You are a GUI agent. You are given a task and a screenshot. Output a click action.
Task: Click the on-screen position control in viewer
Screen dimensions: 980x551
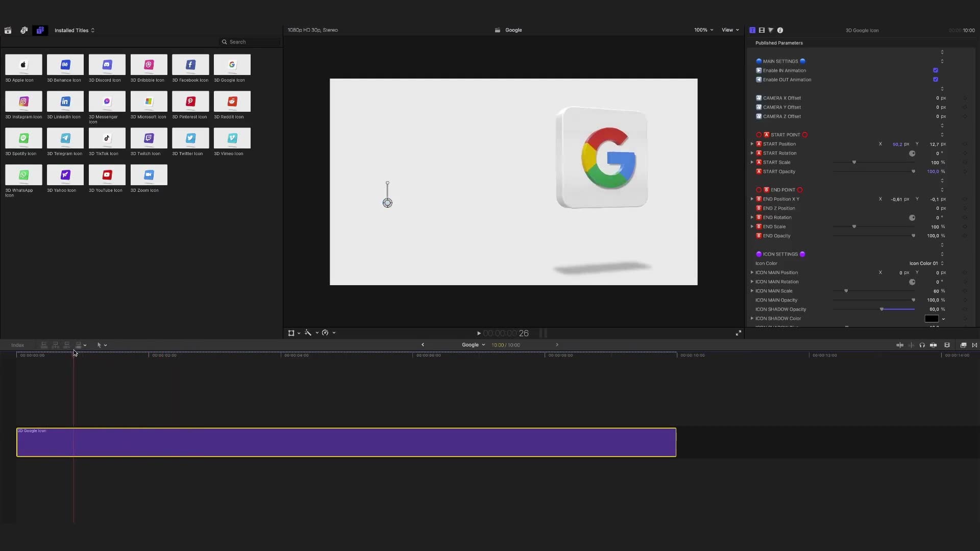click(x=387, y=203)
